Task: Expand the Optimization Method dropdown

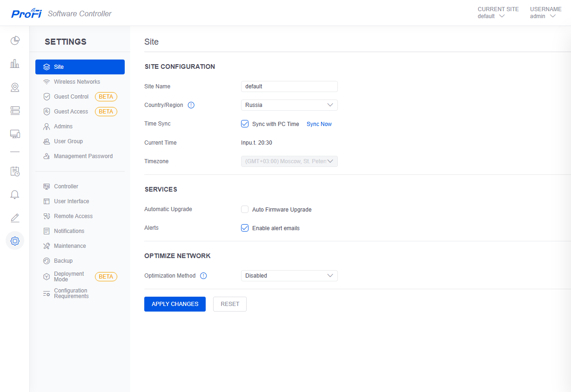Action: click(x=289, y=276)
